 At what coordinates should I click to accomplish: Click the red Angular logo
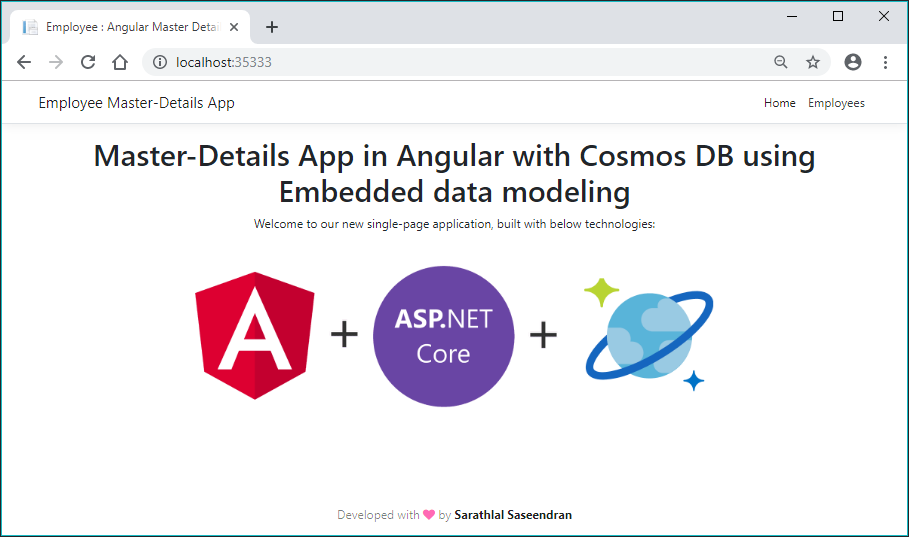click(255, 336)
